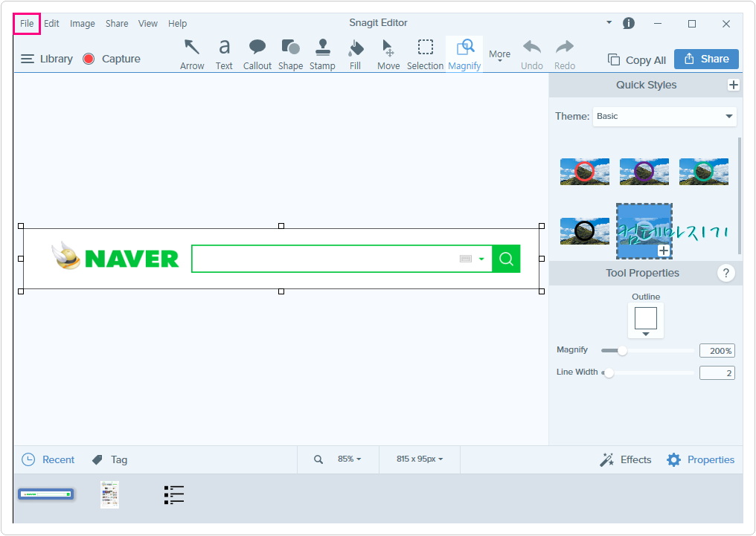The image size is (756, 536).
Task: Click the zoom magnifier icon in status bar
Action: coord(318,459)
